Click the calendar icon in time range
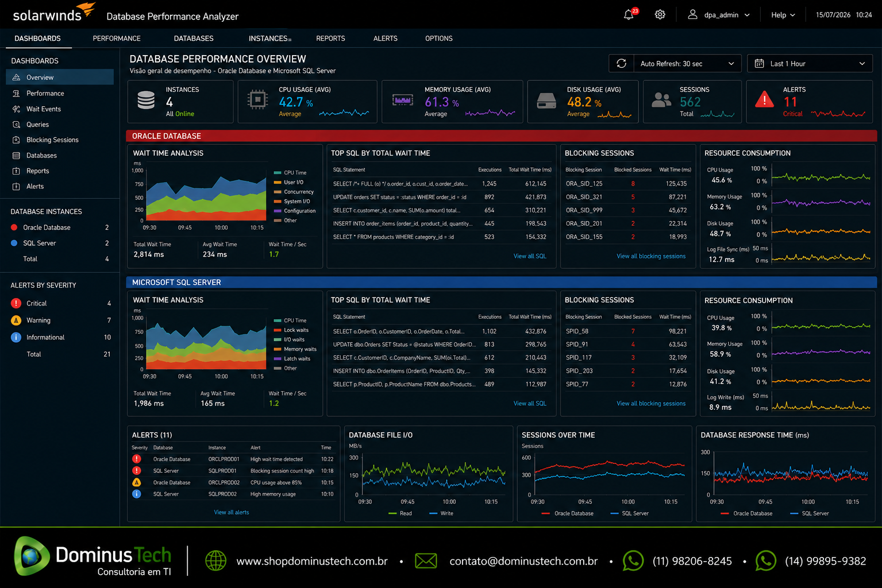 (759, 63)
